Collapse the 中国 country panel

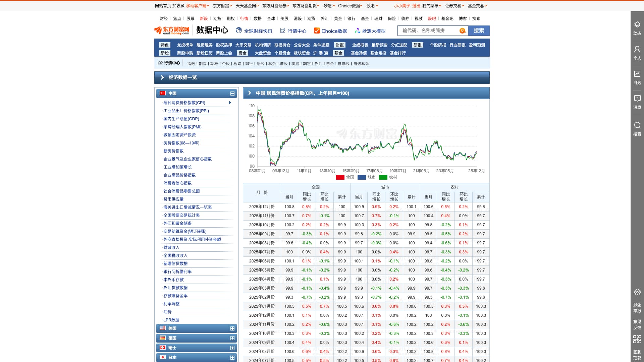(232, 94)
